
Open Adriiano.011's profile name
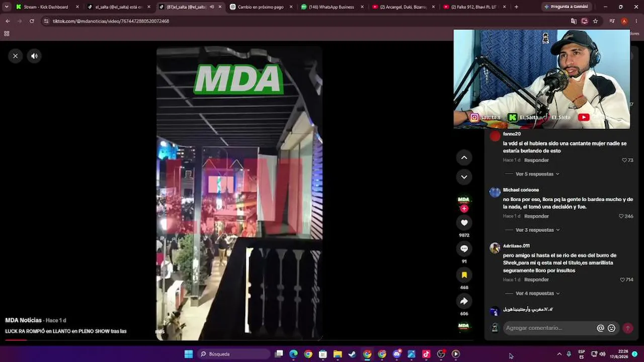pos(516,246)
